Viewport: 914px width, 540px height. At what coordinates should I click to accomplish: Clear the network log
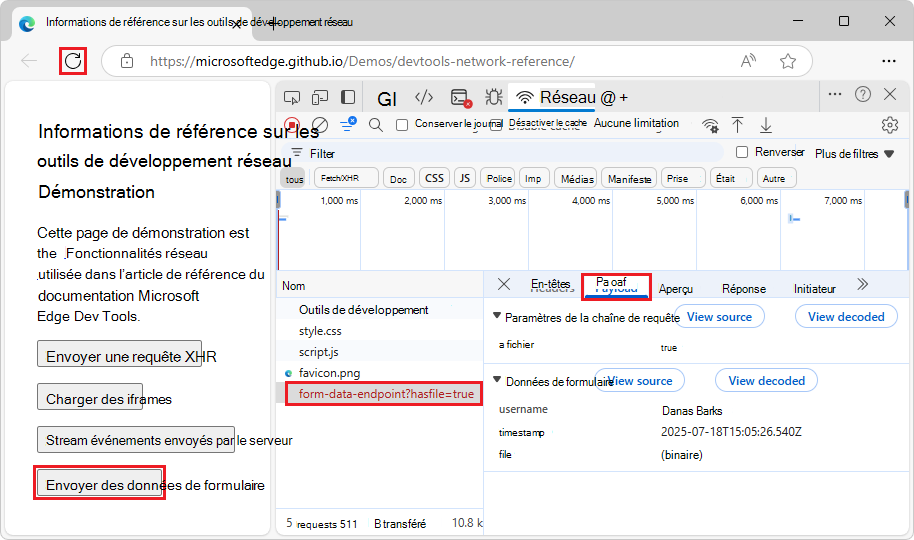[x=320, y=125]
